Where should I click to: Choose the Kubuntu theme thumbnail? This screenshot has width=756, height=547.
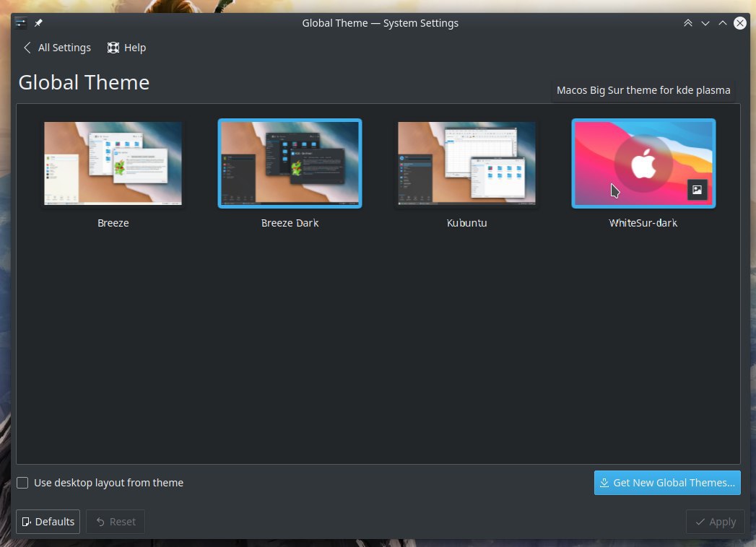click(x=466, y=163)
